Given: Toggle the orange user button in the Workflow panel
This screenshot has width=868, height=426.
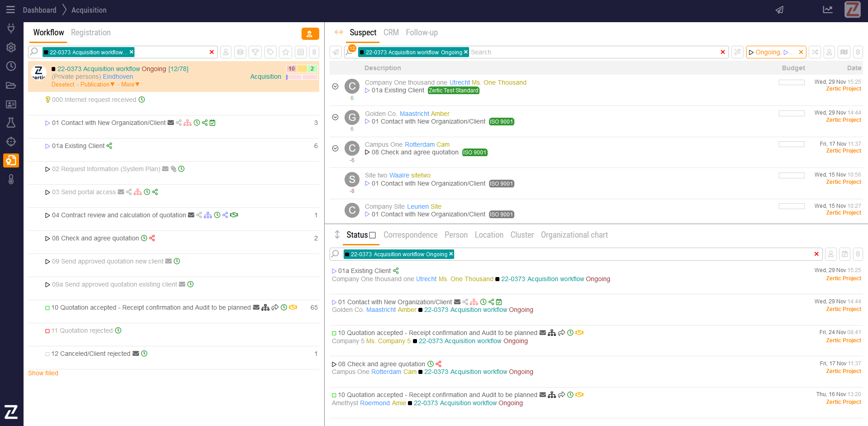Looking at the screenshot, I should [310, 34].
